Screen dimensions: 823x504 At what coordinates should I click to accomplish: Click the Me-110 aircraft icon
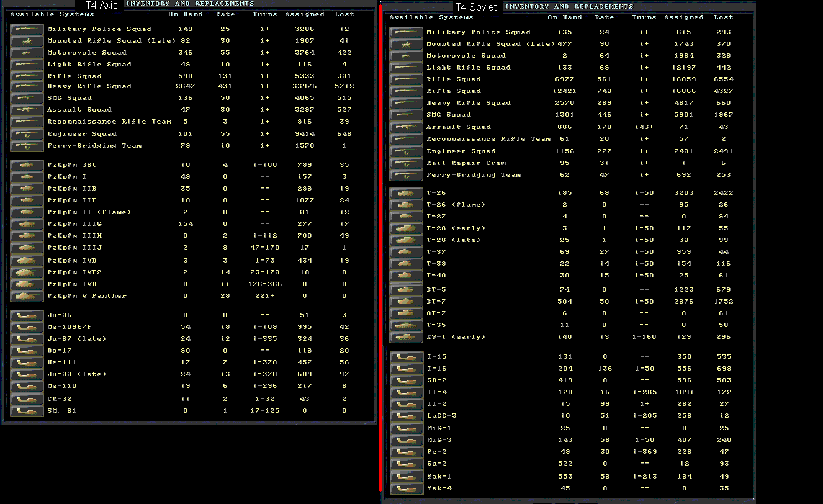click(27, 386)
